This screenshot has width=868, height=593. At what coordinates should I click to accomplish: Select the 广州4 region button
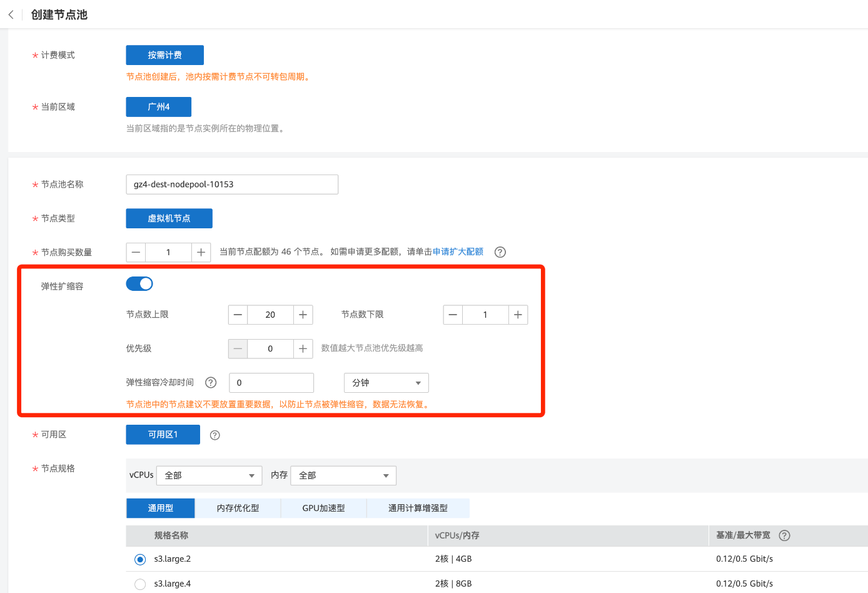pos(159,107)
